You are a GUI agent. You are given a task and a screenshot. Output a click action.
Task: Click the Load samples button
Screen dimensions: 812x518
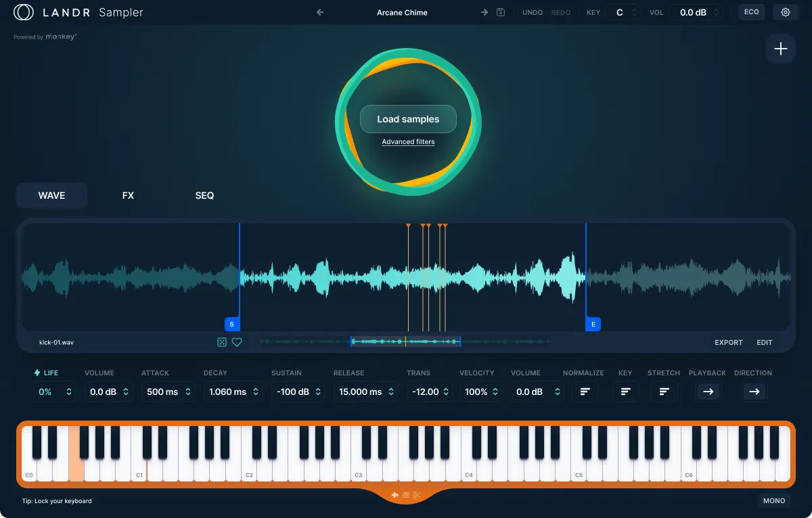[x=408, y=119]
